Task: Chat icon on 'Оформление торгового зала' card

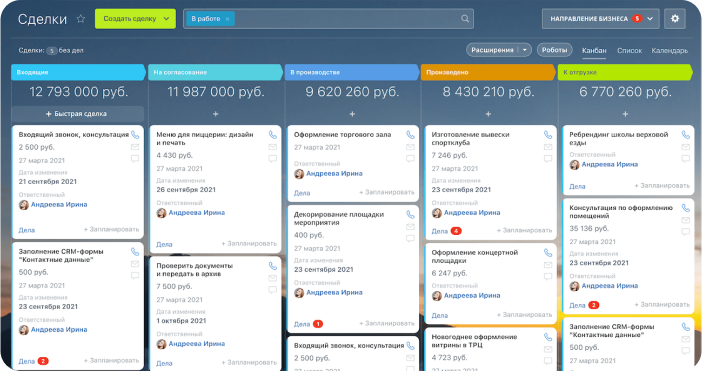Action: click(x=410, y=158)
